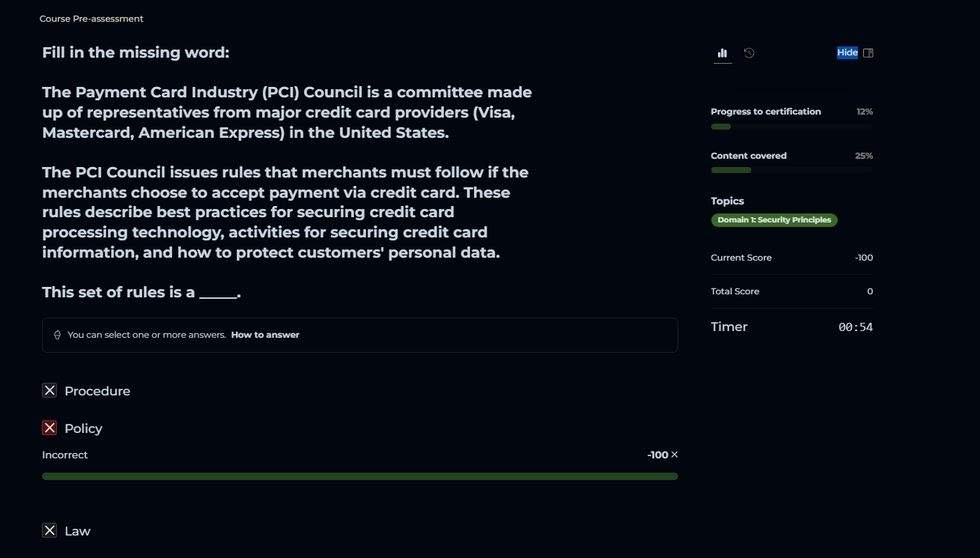Dismiss the -100 score X icon
This screenshot has width=980, height=558.
[675, 455]
